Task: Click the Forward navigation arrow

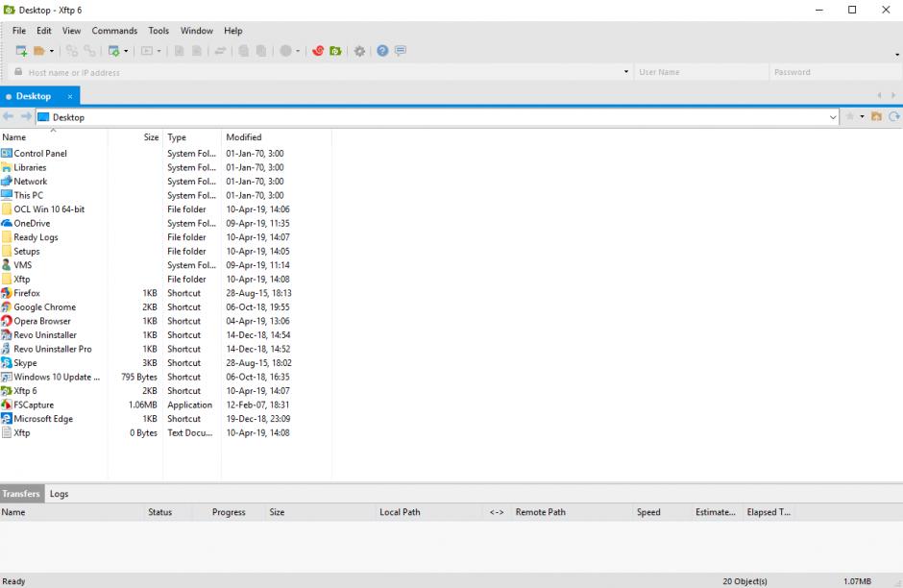Action: pyautogui.click(x=26, y=117)
